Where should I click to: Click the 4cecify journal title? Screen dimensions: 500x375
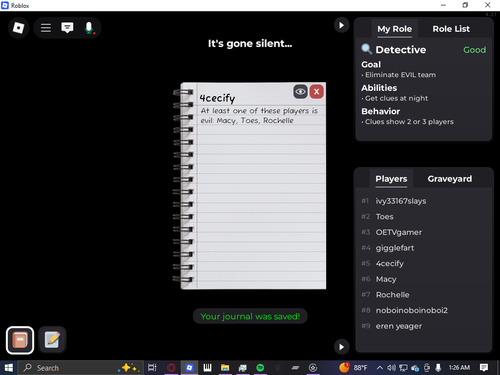click(217, 98)
